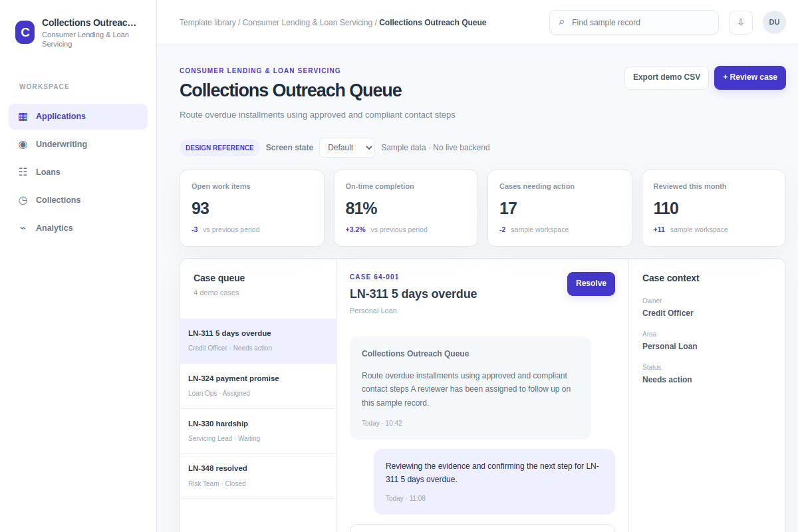Click the Open work items card
This screenshot has height=532, width=798.
[x=252, y=208]
